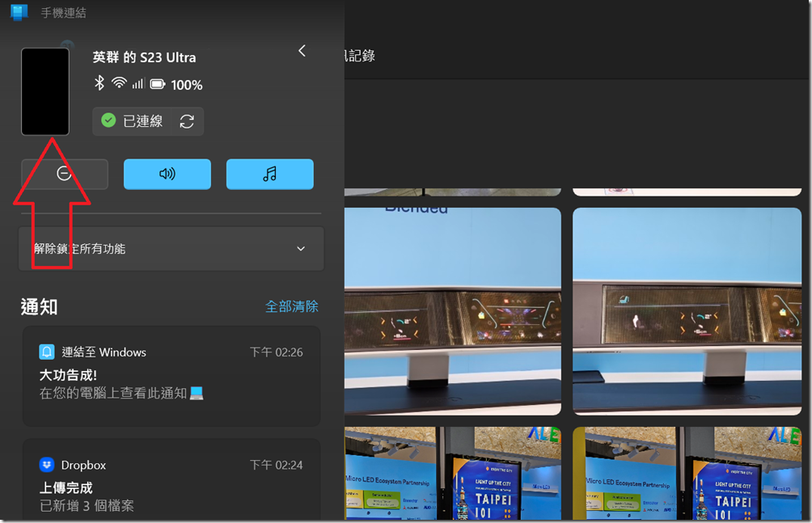Open the right TAIPEI 101 photo
The image size is (812, 523).
[x=687, y=474]
